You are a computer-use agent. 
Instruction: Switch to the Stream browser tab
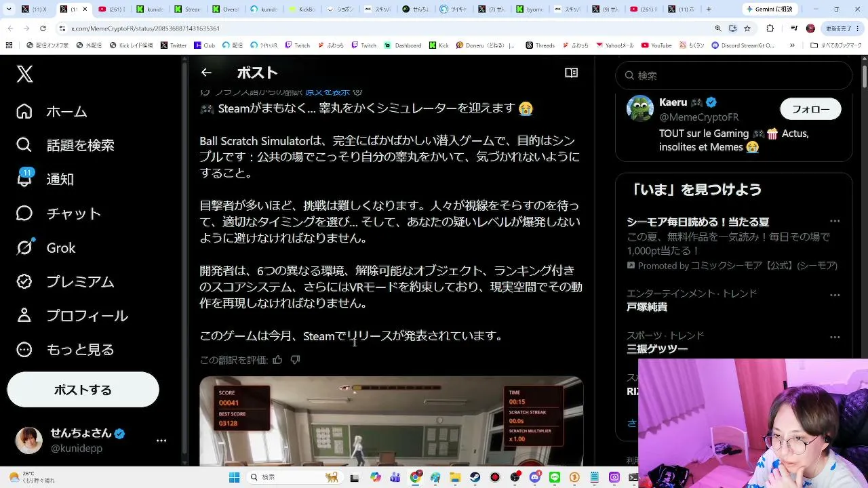click(x=189, y=9)
